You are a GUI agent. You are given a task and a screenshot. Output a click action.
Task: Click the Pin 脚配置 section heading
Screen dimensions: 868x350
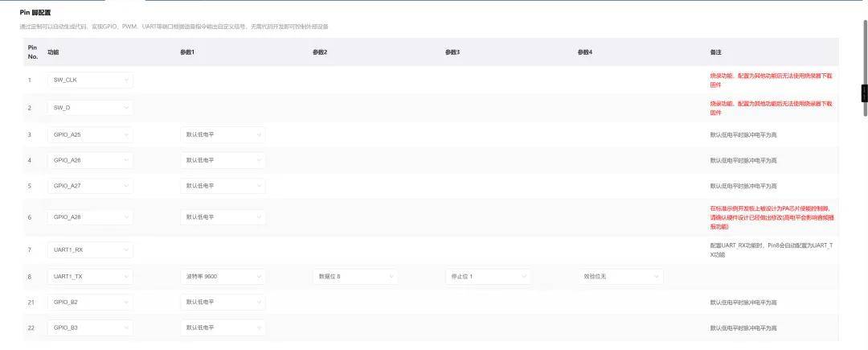pos(35,12)
